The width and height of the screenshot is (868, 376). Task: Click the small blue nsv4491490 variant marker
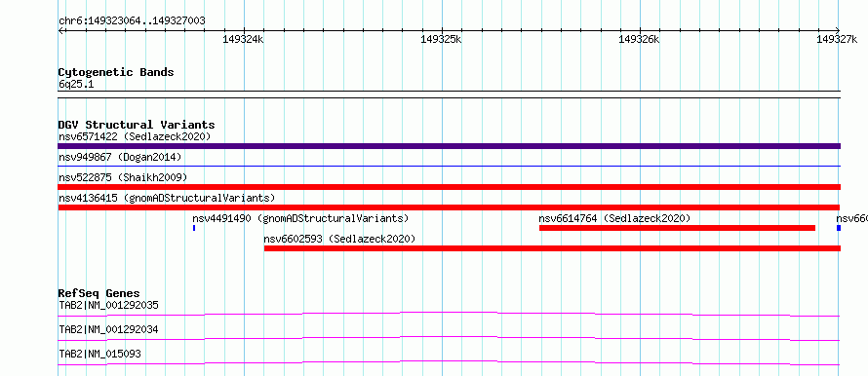pos(194,228)
